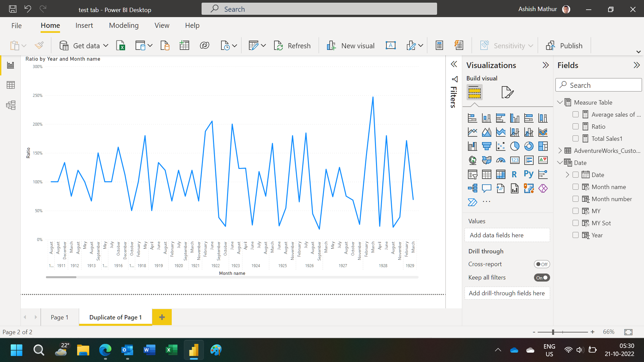Click the Refresh button

[292, 46]
